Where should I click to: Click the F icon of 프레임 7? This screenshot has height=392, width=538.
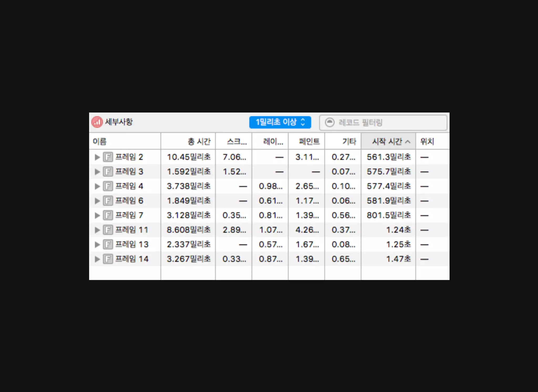(108, 215)
